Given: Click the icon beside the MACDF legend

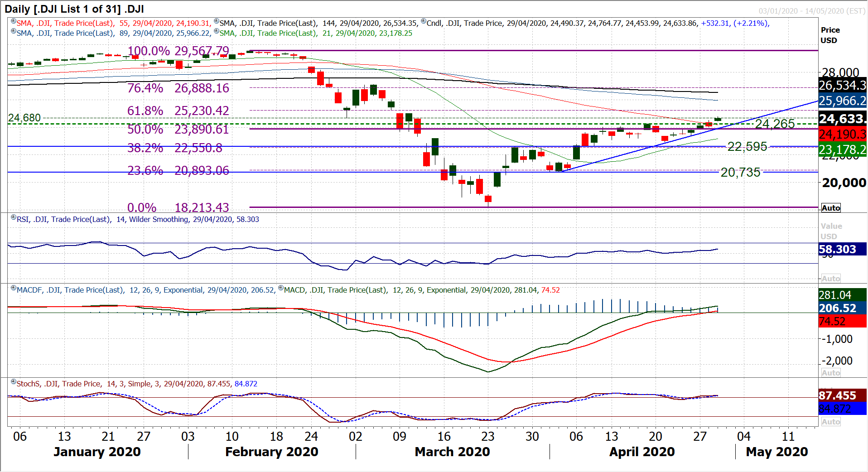Looking at the screenshot, I should pos(14,288).
